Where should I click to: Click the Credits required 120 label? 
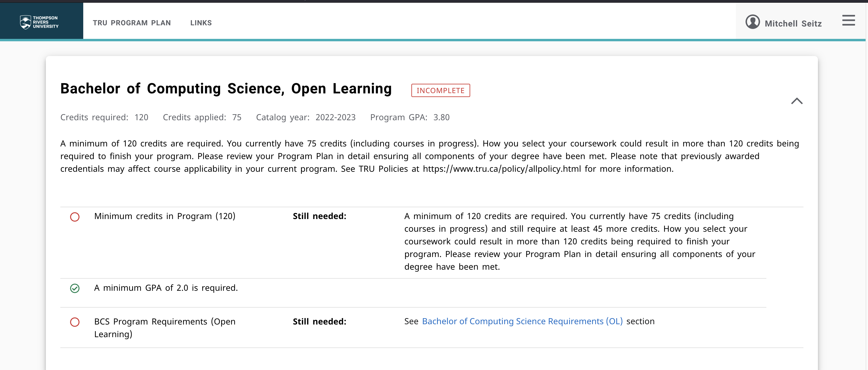click(x=104, y=117)
